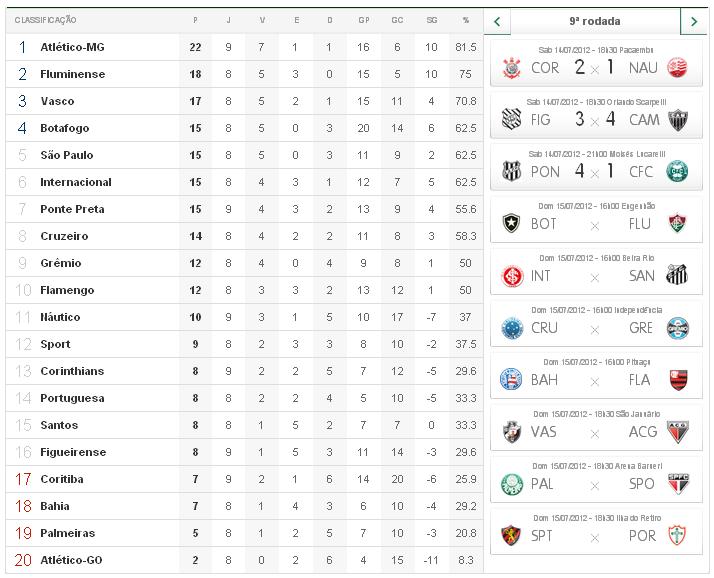This screenshot has width=714, height=578.
Task: Go to the previous round arrow
Action: coord(497,20)
